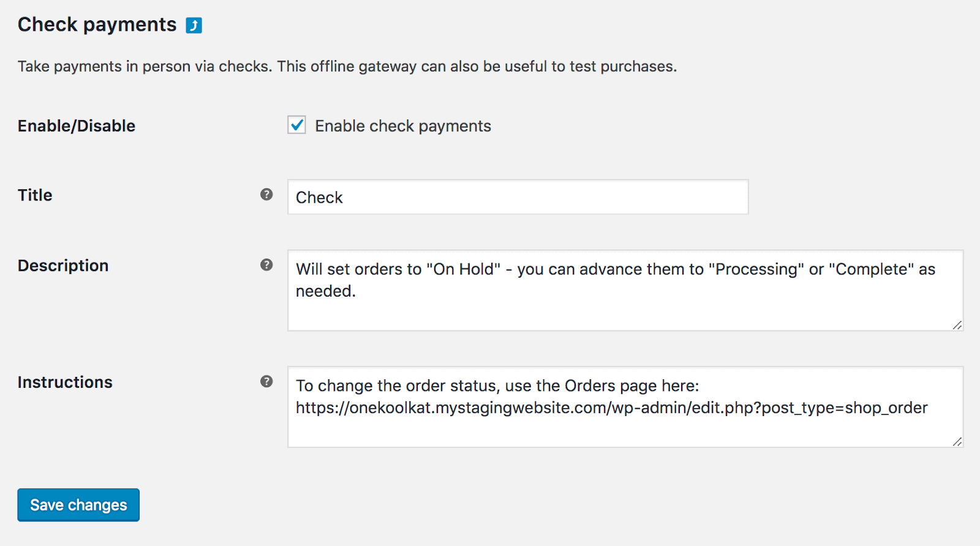Disable the Enable check payments checkbox
980x546 pixels.
pos(296,125)
